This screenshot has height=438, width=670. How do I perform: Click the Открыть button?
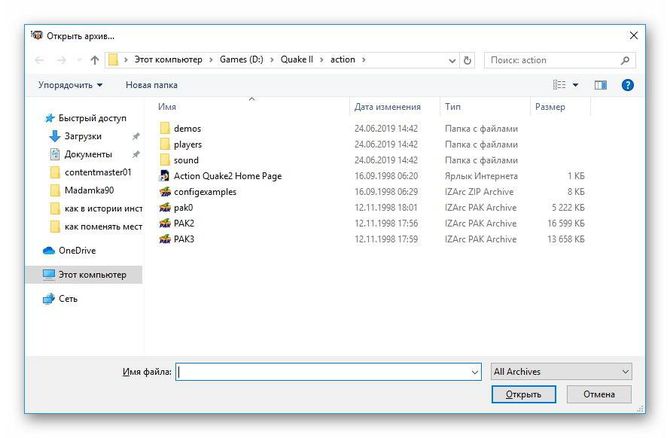point(523,394)
